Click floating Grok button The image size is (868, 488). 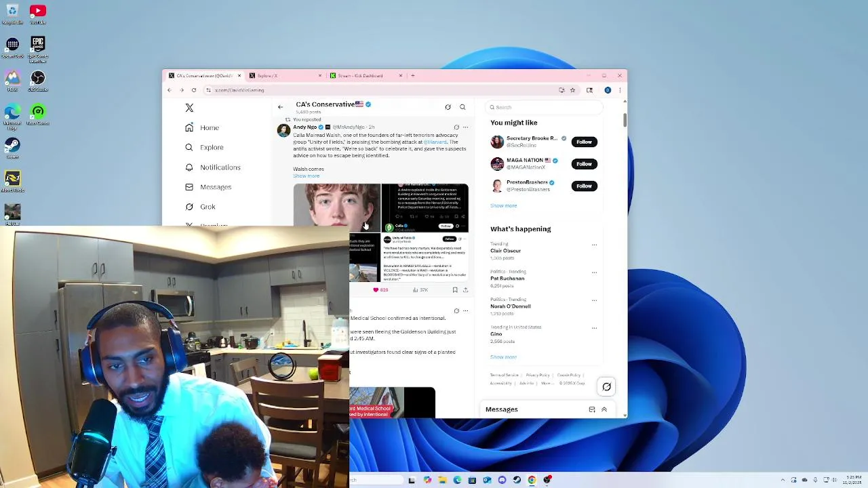(607, 387)
